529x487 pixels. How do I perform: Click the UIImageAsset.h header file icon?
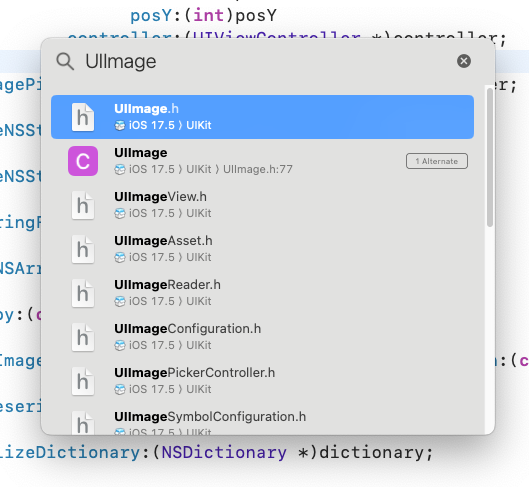[83, 249]
